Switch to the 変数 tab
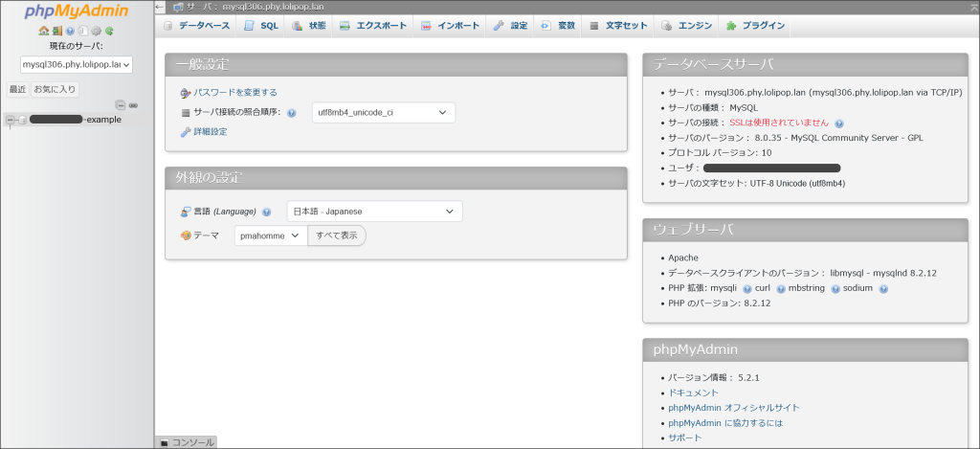This screenshot has width=980, height=449. pyautogui.click(x=558, y=26)
